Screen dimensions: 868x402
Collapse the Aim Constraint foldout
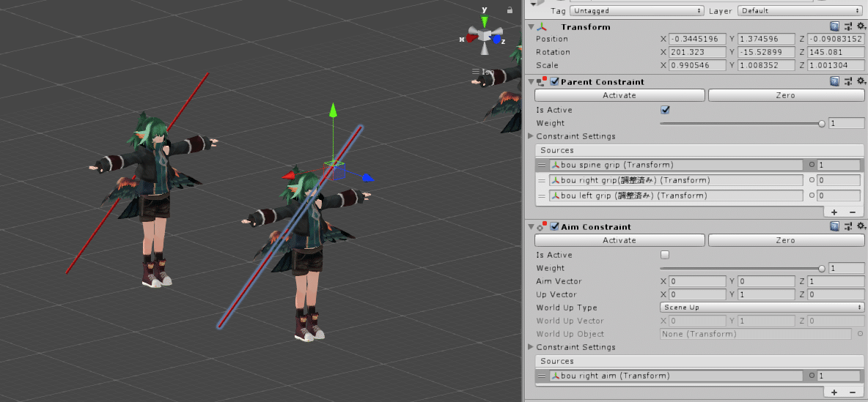532,227
